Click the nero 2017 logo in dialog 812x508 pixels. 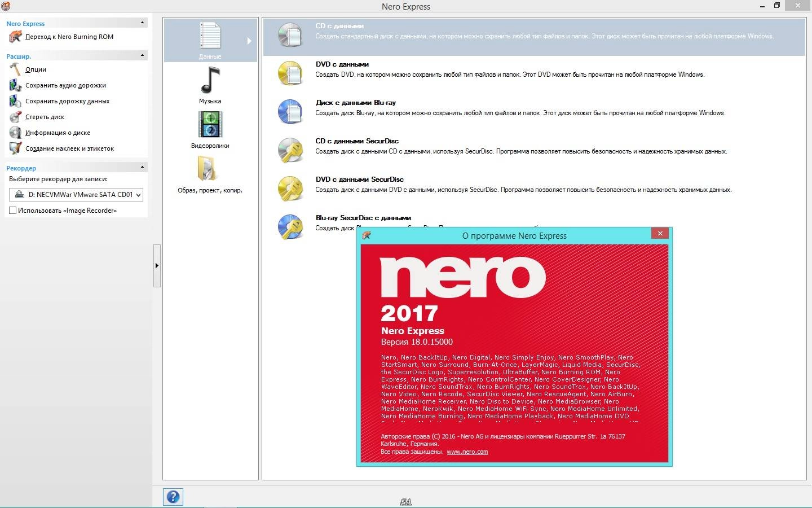[x=462, y=289]
